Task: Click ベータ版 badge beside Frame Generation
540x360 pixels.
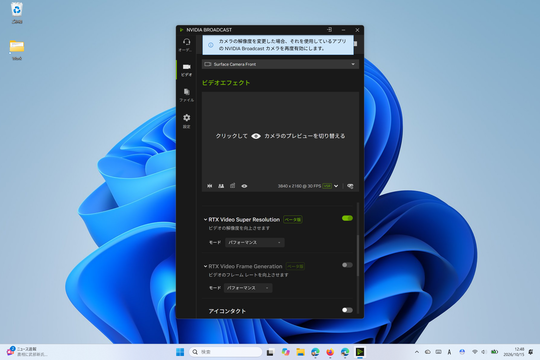Action: coord(295,266)
